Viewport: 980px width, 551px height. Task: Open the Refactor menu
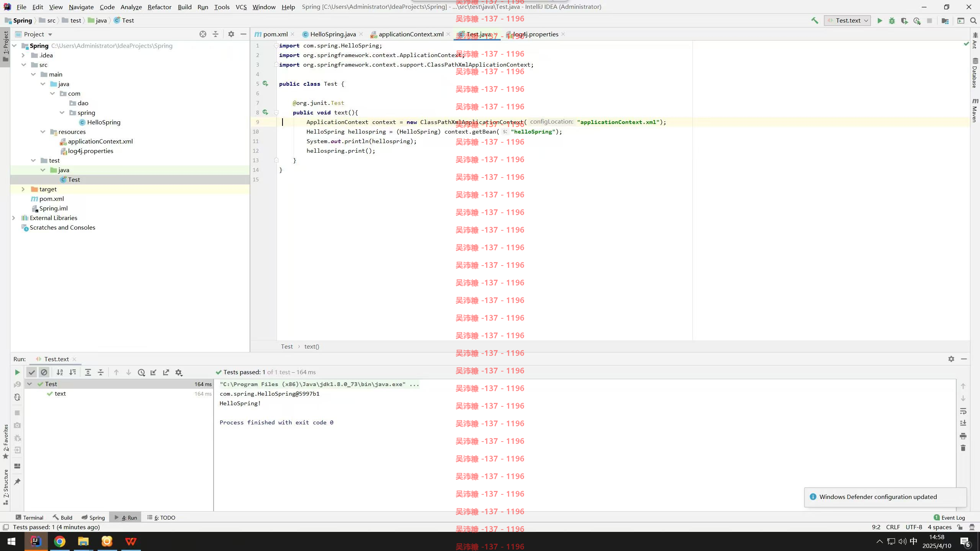click(x=159, y=7)
